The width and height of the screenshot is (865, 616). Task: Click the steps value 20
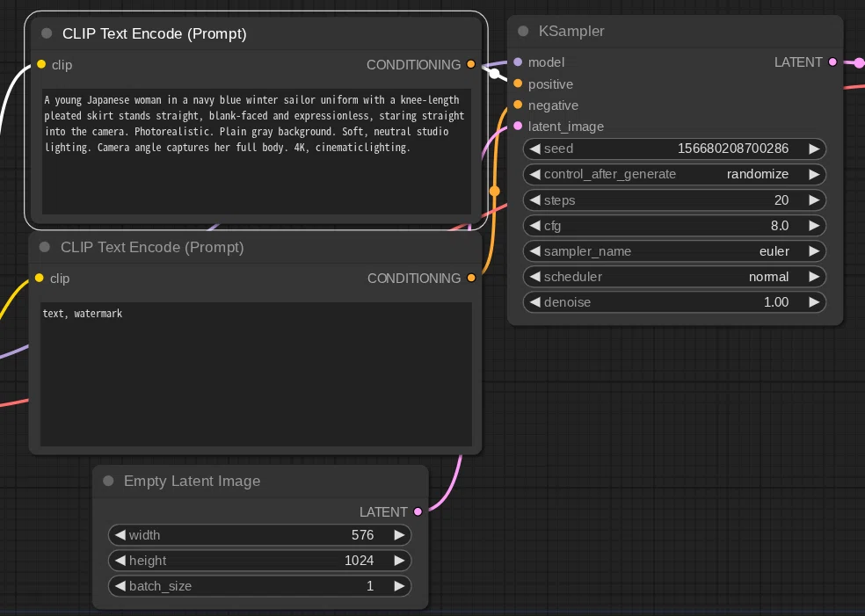[781, 200]
